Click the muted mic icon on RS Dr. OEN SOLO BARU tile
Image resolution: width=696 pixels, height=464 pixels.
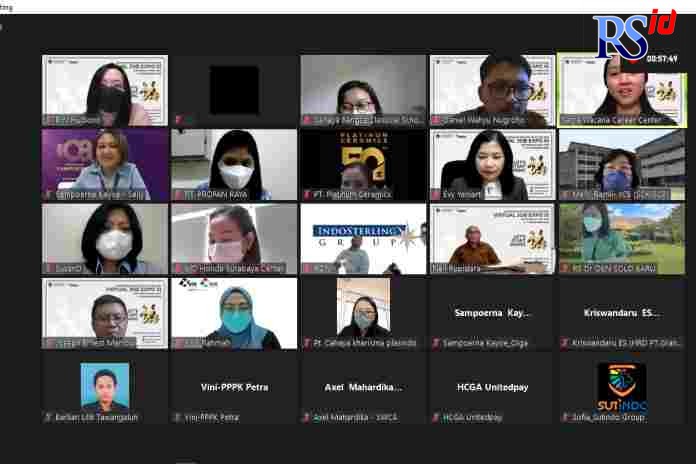(x=565, y=268)
